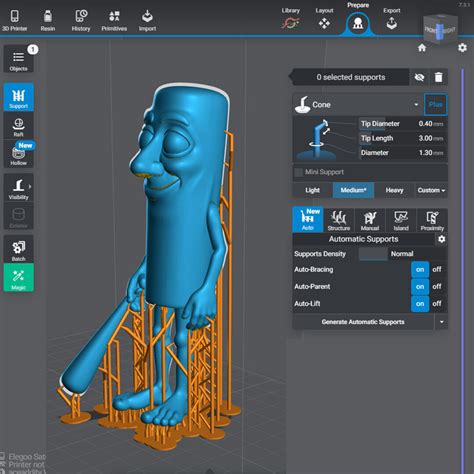This screenshot has height=474, width=474.
Task: Toggle hide supports eye icon
Action: coord(419,77)
